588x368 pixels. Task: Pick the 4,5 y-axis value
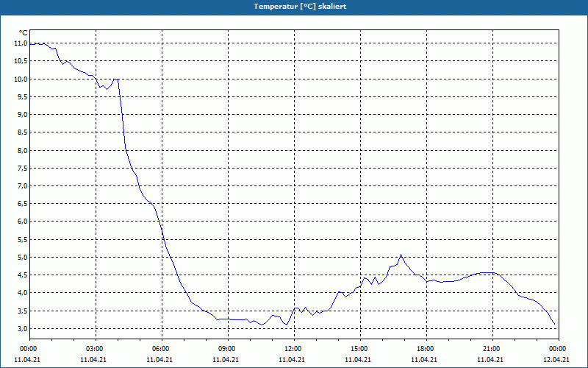(x=22, y=275)
